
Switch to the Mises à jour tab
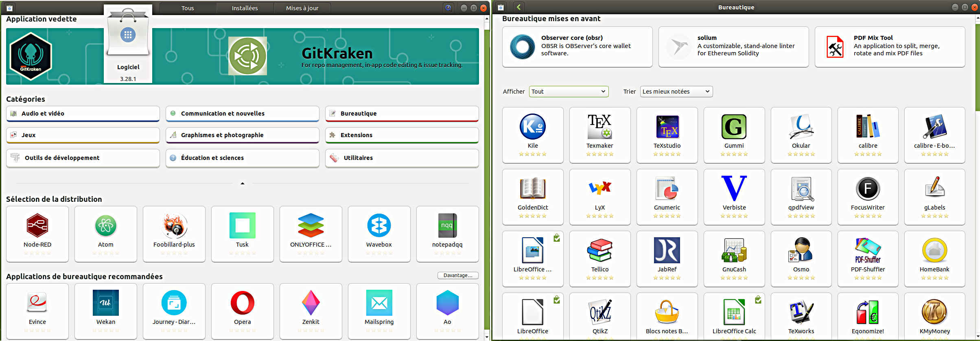[x=302, y=8]
